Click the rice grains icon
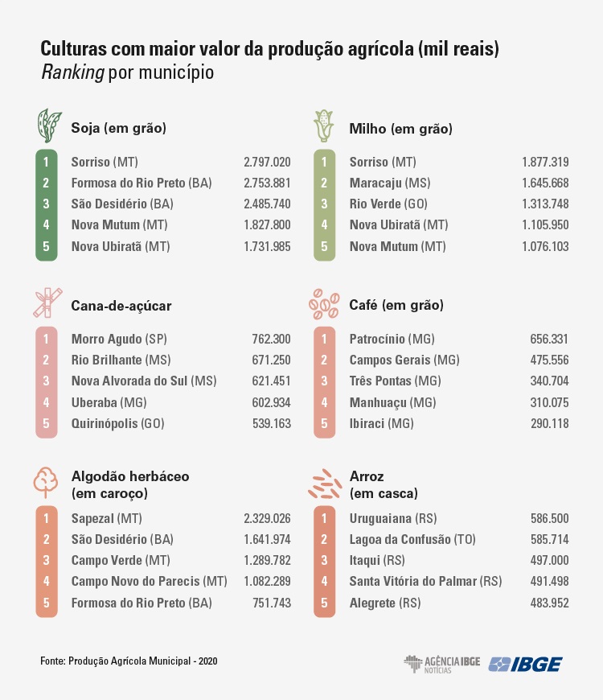Screen dimensions: 603x700 [x=325, y=483]
